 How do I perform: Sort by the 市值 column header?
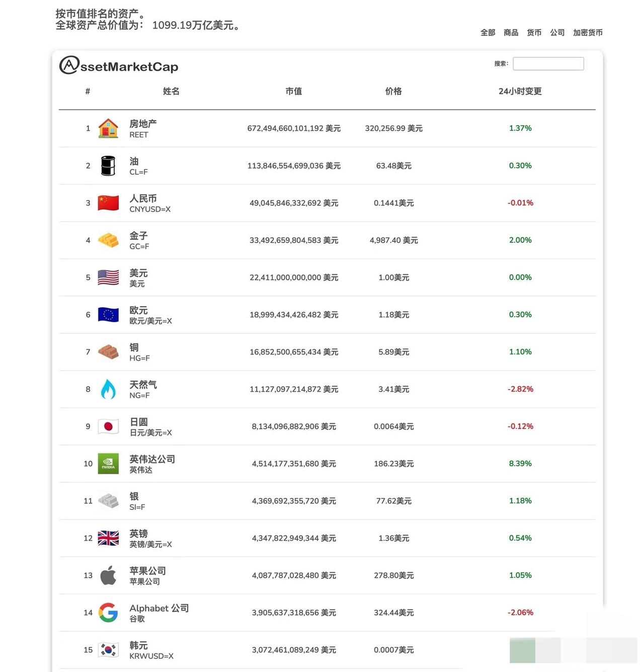pyautogui.click(x=294, y=92)
